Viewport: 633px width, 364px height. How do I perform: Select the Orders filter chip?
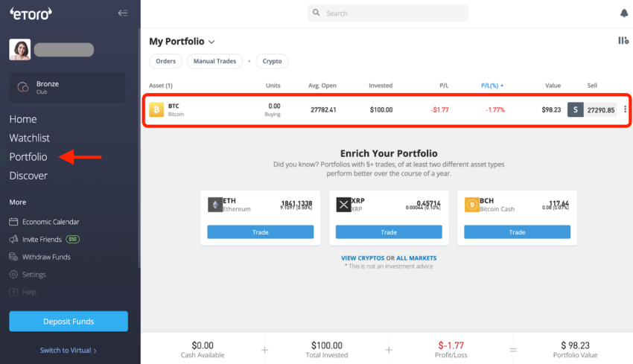point(165,61)
